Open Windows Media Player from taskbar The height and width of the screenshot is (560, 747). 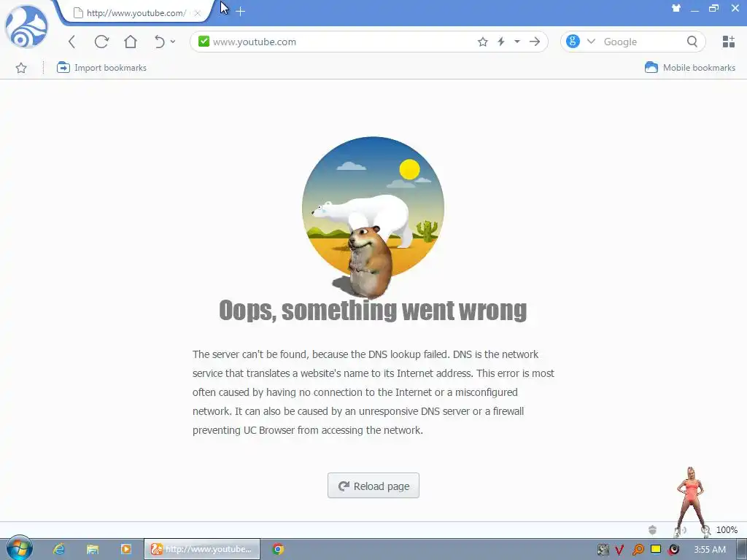[125, 549]
